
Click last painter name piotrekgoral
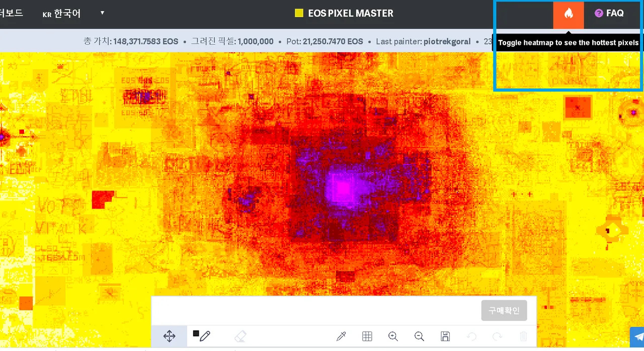tap(447, 41)
